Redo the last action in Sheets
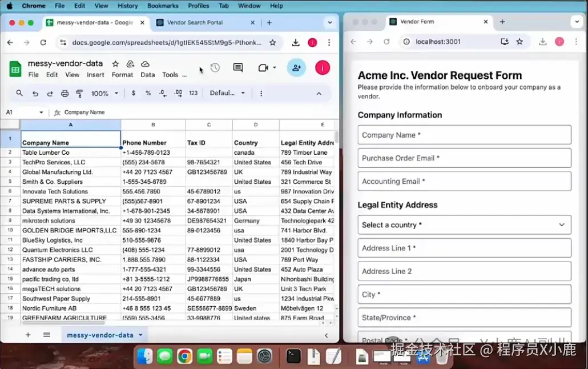Viewport: 588px width, 369px height. pyautogui.click(x=50, y=93)
